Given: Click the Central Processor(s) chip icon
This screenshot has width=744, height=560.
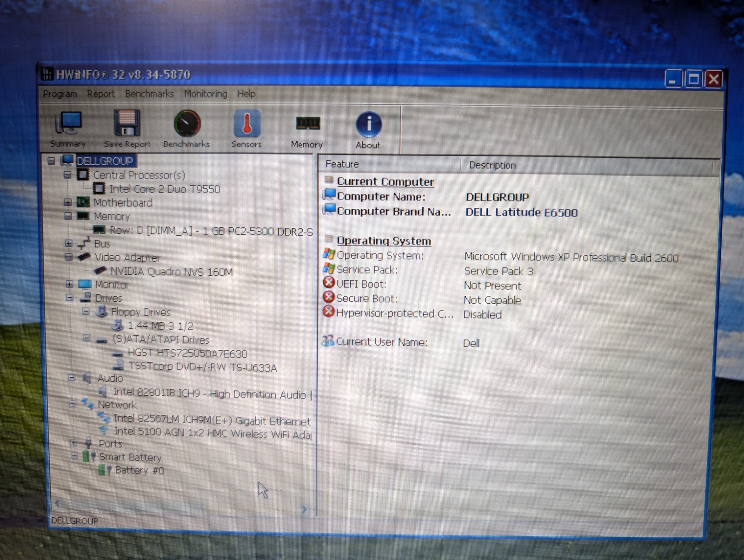Looking at the screenshot, I should (83, 175).
